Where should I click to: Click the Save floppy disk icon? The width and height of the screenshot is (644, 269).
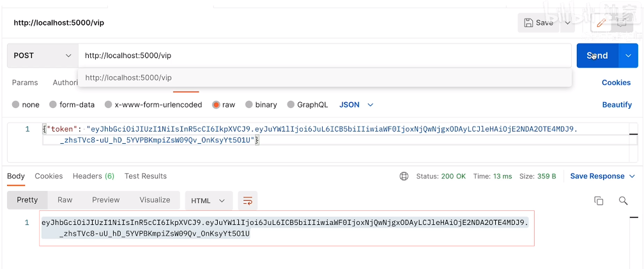pos(528,23)
